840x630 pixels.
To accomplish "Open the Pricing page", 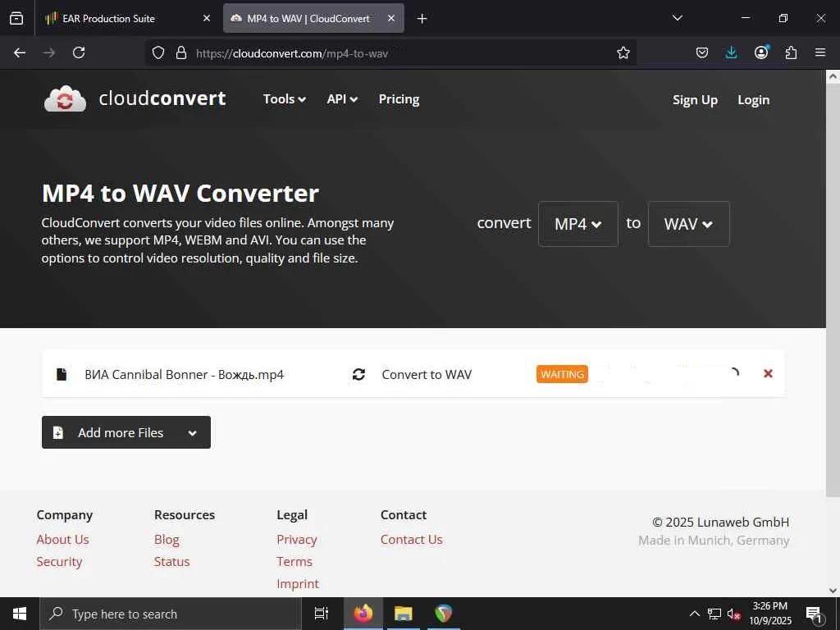I will click(x=399, y=99).
